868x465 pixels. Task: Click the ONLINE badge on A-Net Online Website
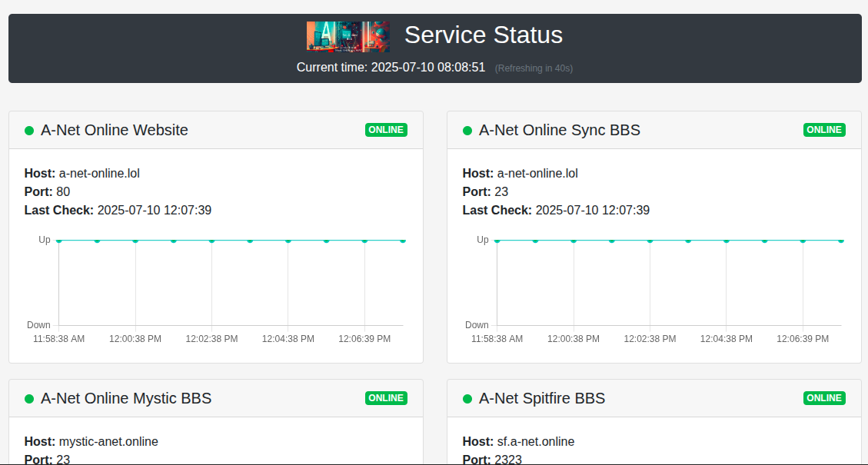[x=387, y=130]
